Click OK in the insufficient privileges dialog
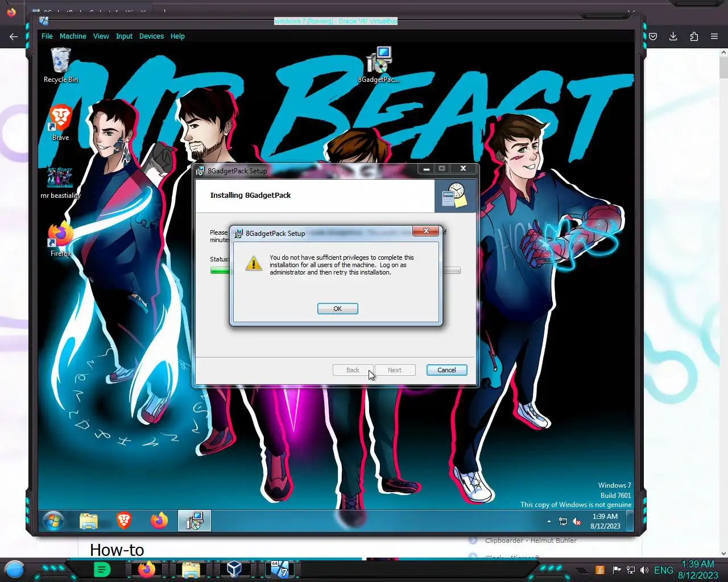 [338, 309]
